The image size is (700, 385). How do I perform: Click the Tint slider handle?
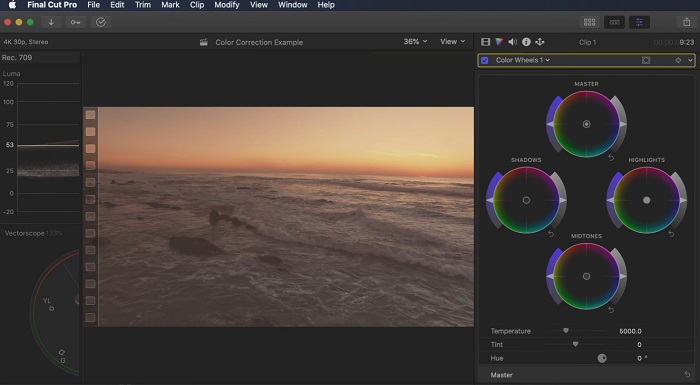[575, 344]
